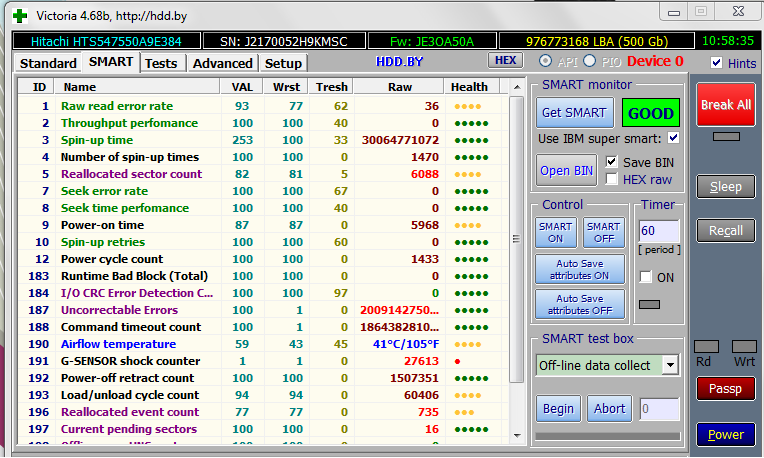
Task: Toggle the Hints checkbox
Action: click(716, 62)
